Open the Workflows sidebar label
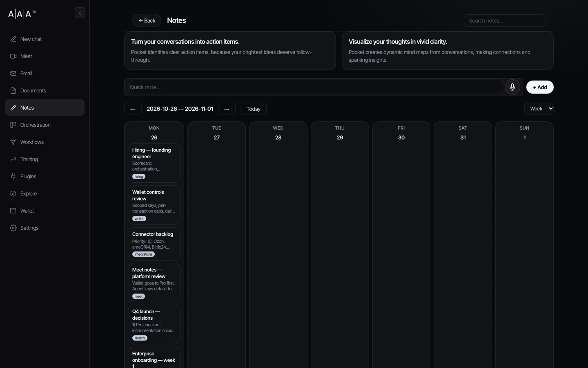 [32, 142]
